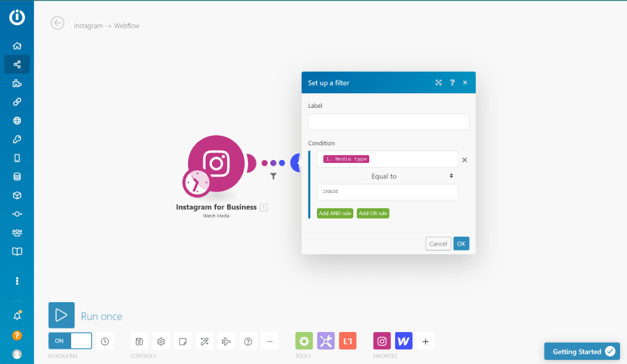This screenshot has height=364, width=627.
Task: Click the filter funnel icon on the route
Action: tap(273, 176)
